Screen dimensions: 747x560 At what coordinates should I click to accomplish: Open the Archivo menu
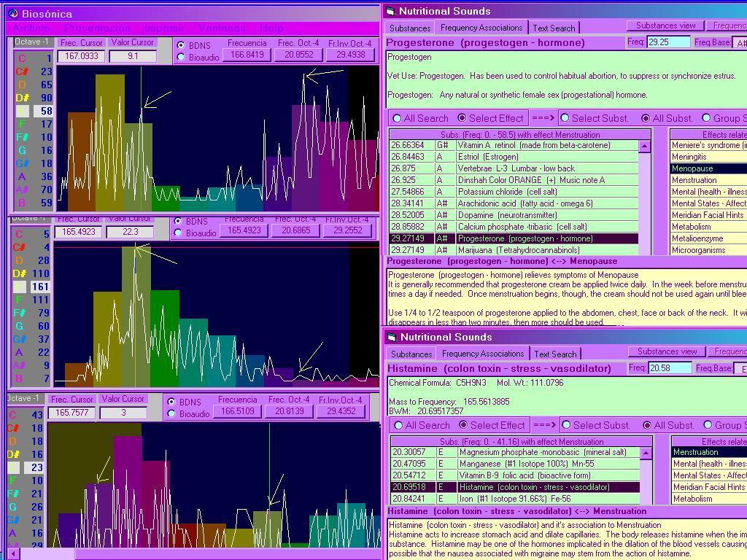[x=33, y=28]
